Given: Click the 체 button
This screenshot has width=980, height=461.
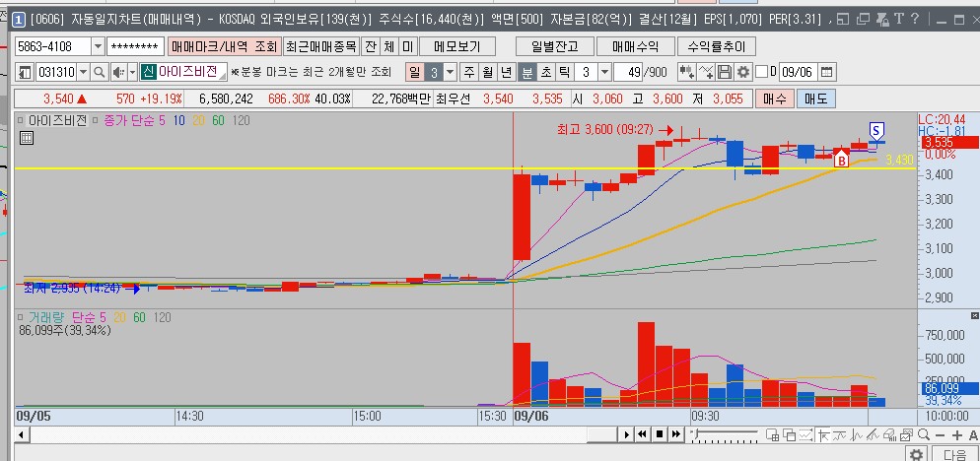Looking at the screenshot, I should (x=388, y=47).
